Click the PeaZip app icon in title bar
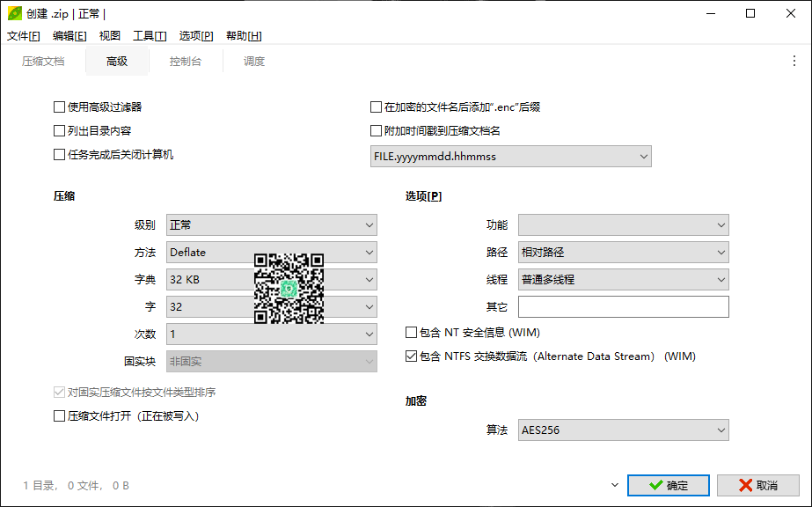812x507 pixels. pyautogui.click(x=15, y=13)
